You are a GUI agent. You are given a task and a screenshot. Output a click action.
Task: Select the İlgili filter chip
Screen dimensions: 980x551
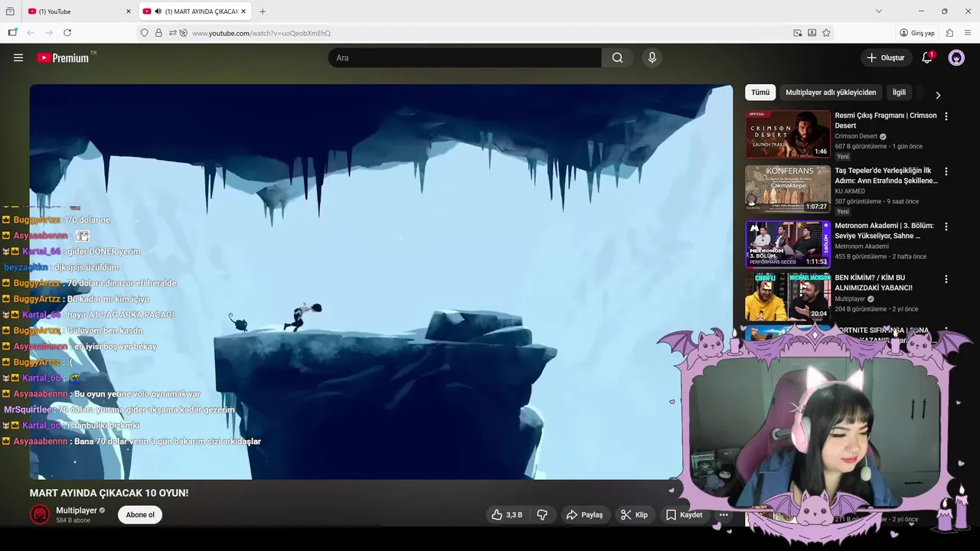(x=899, y=93)
